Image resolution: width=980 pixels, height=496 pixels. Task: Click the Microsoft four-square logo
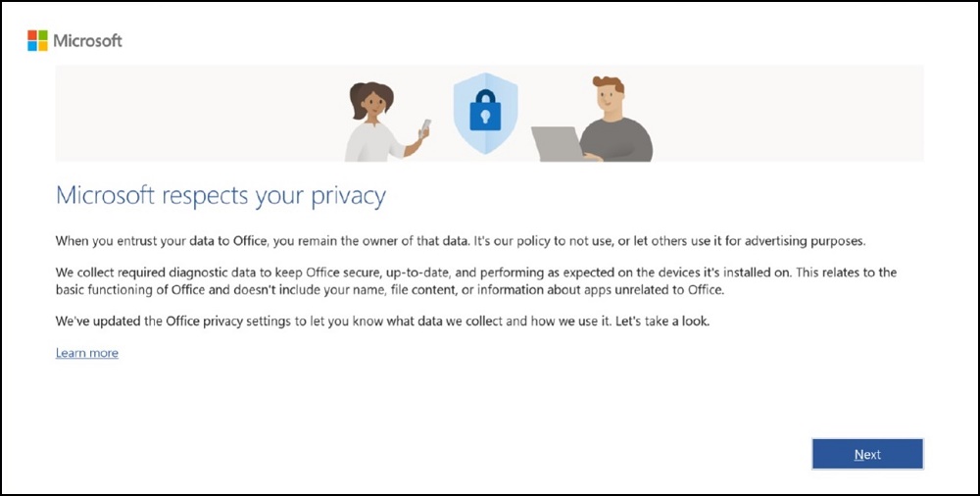[x=37, y=40]
